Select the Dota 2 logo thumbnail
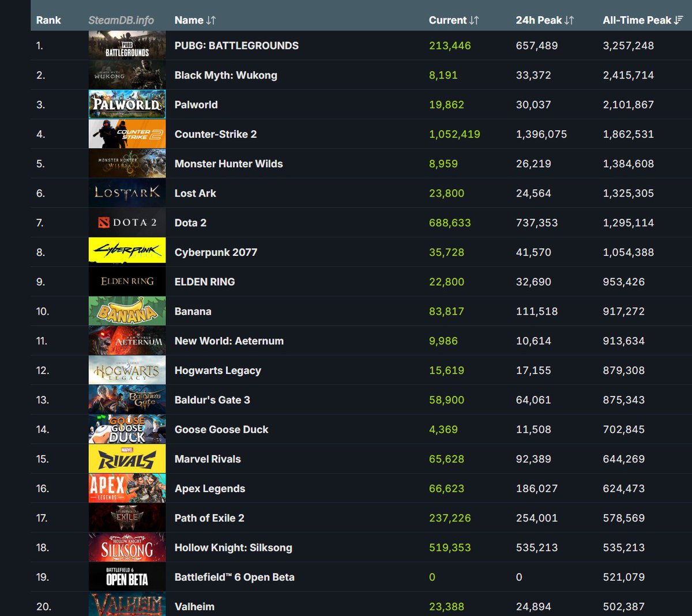The image size is (692, 616). [127, 222]
